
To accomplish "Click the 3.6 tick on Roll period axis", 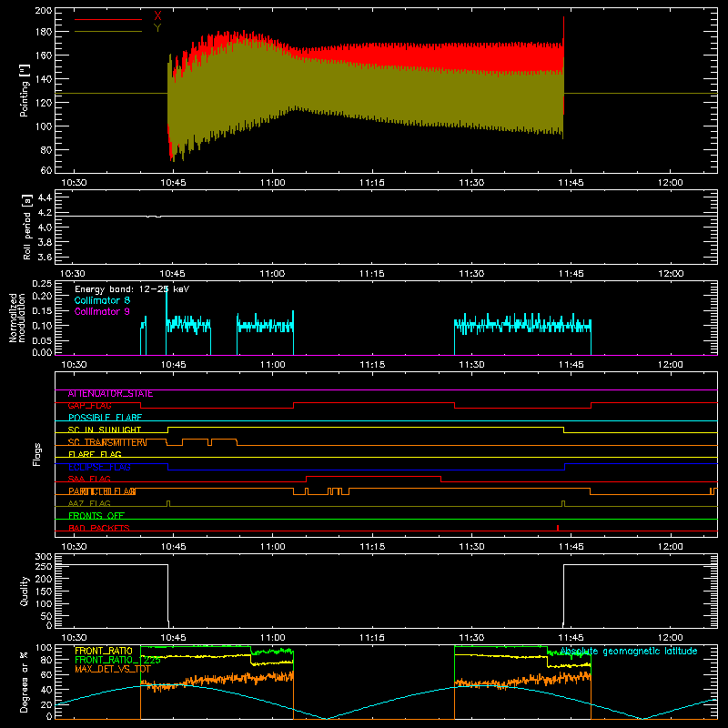I will (x=45, y=257).
